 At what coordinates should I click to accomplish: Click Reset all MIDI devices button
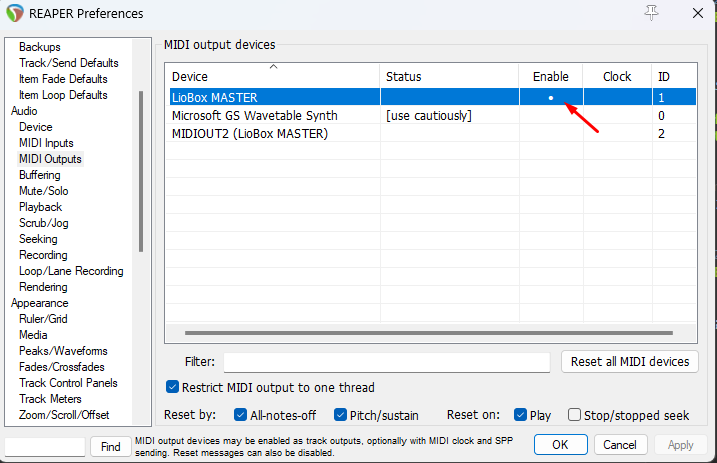click(x=630, y=362)
